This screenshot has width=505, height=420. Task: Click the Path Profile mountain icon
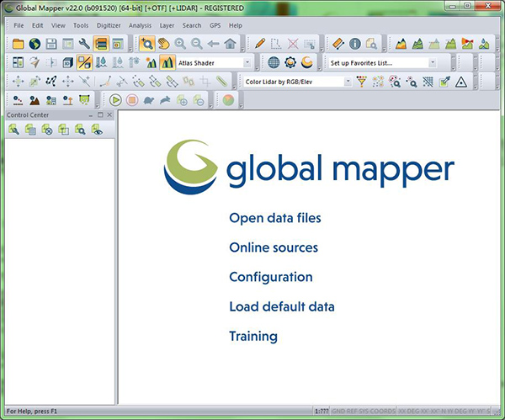tap(401, 44)
